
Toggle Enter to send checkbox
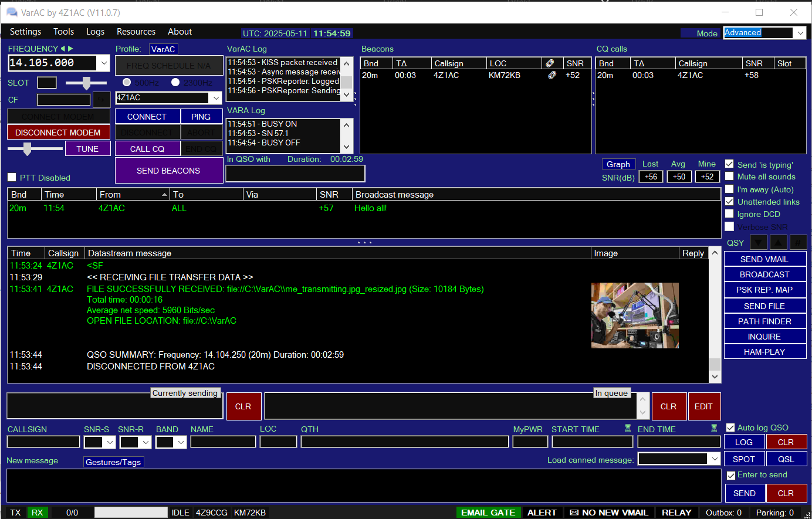pyautogui.click(x=730, y=475)
